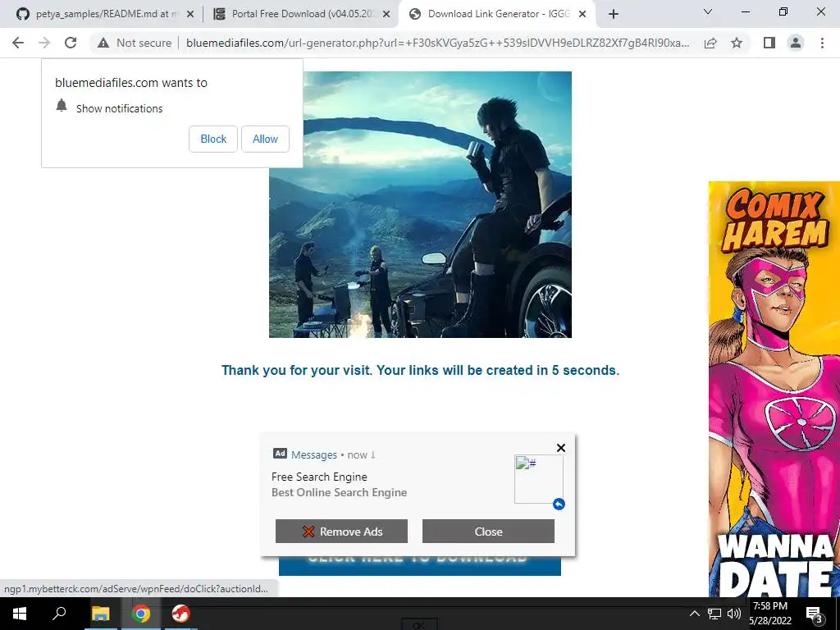Close the Portal Free Download tab
This screenshot has height=630, width=840.
point(386,15)
